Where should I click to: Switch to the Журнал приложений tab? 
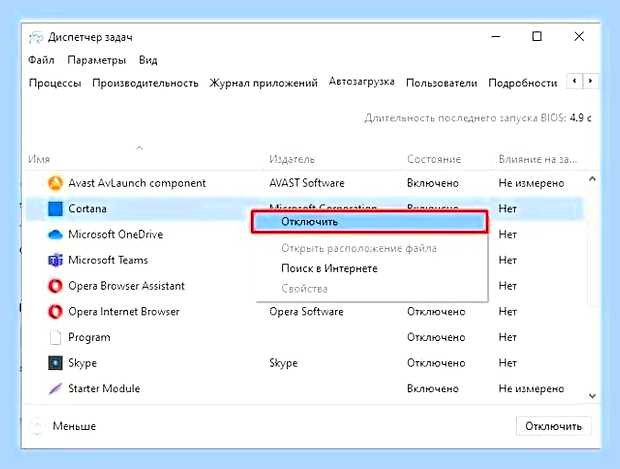click(263, 83)
